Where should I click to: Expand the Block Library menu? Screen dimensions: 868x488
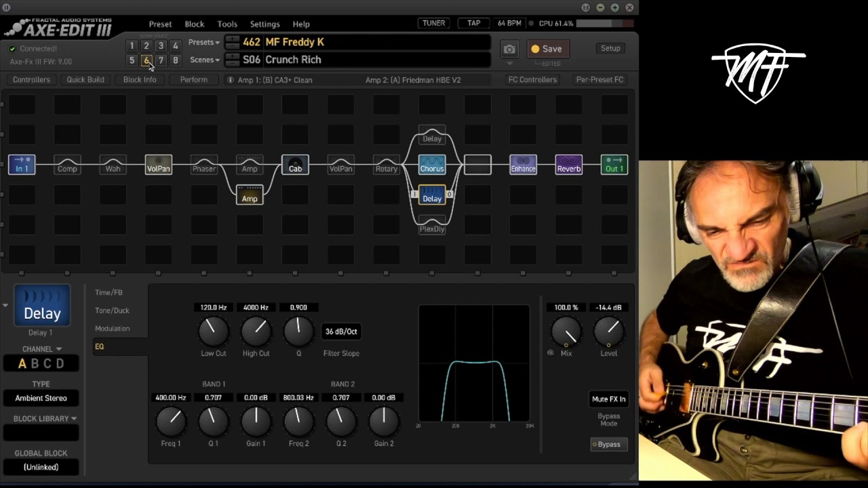coord(45,419)
